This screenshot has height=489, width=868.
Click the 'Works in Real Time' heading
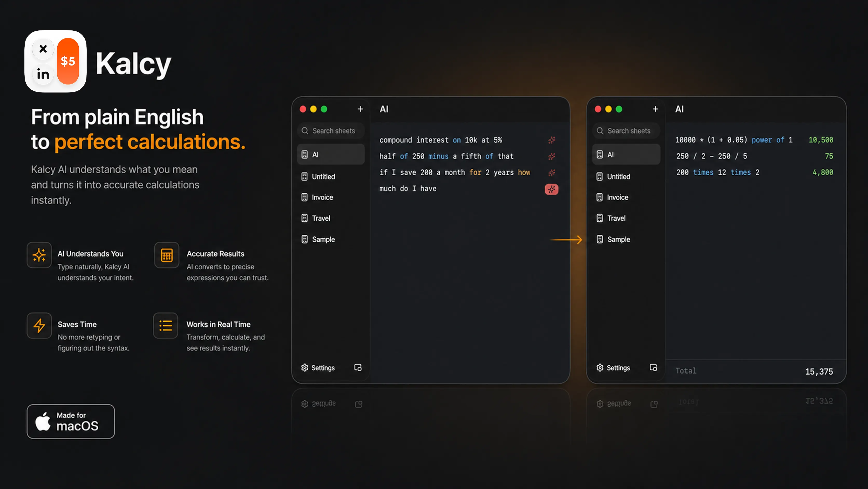[x=218, y=325]
